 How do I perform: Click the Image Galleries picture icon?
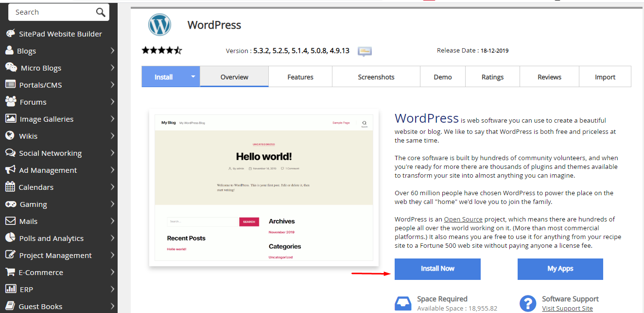coord(11,118)
